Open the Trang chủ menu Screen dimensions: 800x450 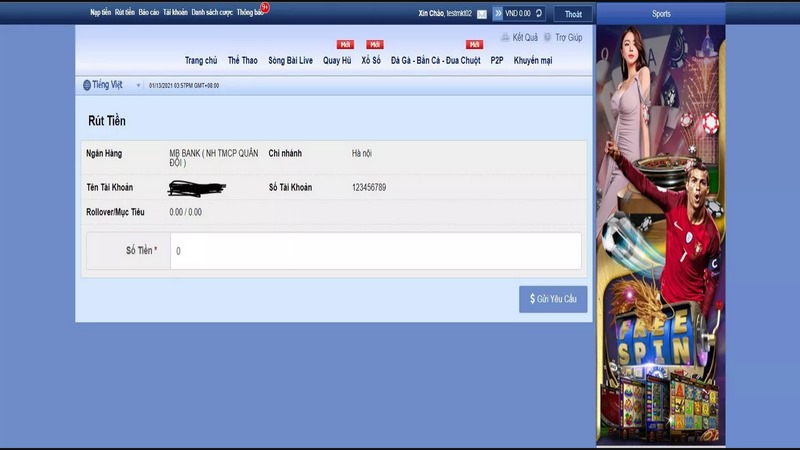pyautogui.click(x=201, y=61)
